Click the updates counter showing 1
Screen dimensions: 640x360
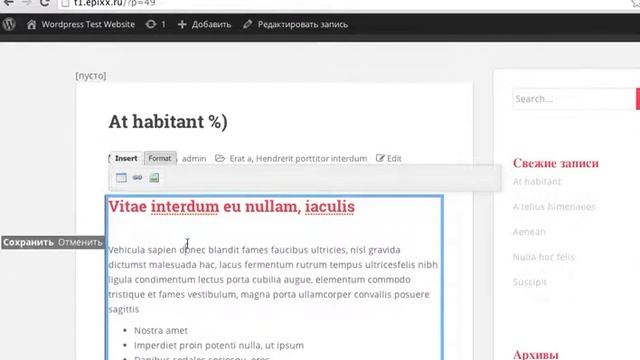(156, 24)
